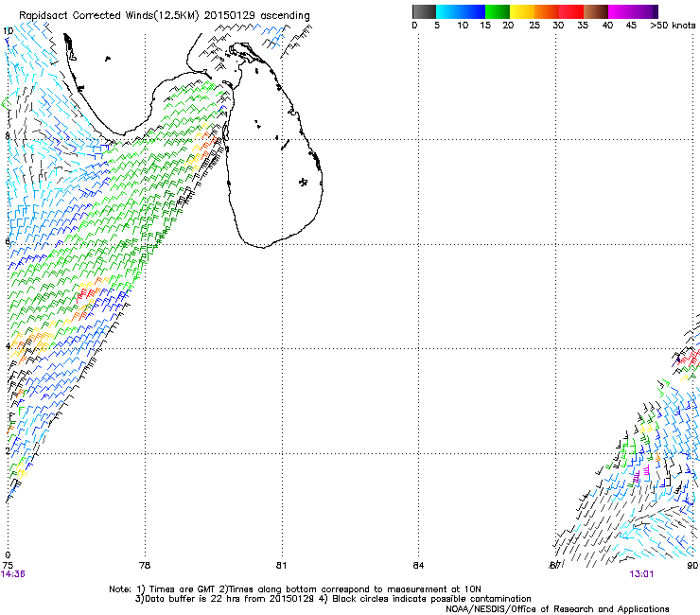The image size is (700, 615).
Task: Click the "45" legend scale label
Action: click(x=631, y=26)
